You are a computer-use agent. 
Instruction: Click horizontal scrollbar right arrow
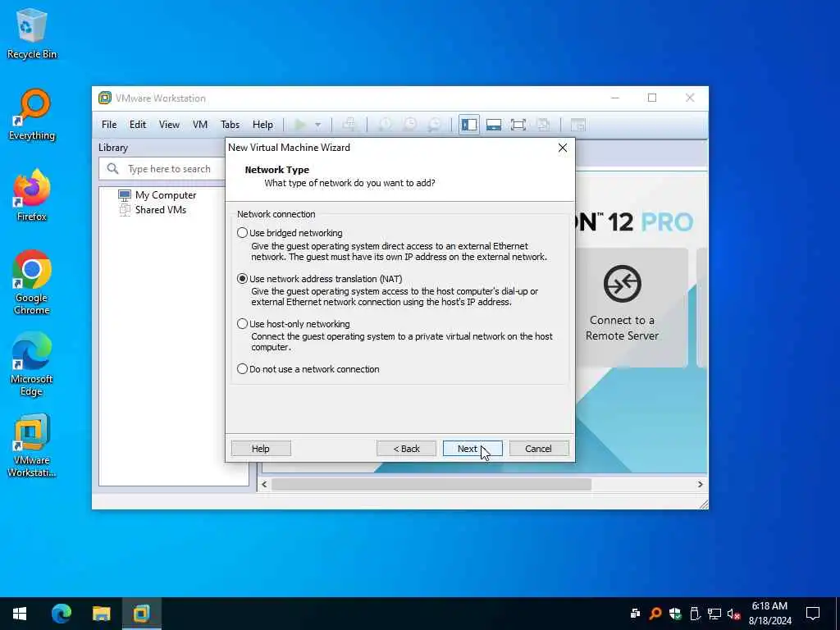[700, 484]
